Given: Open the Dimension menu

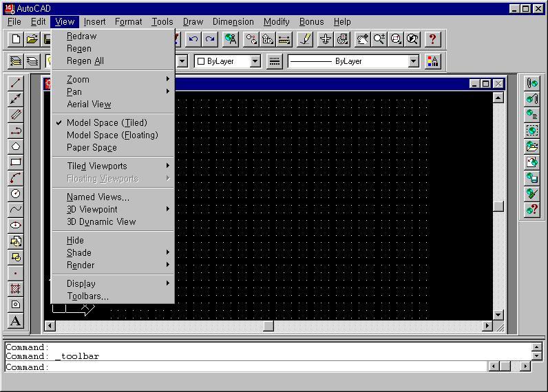Looking at the screenshot, I should 233,21.
